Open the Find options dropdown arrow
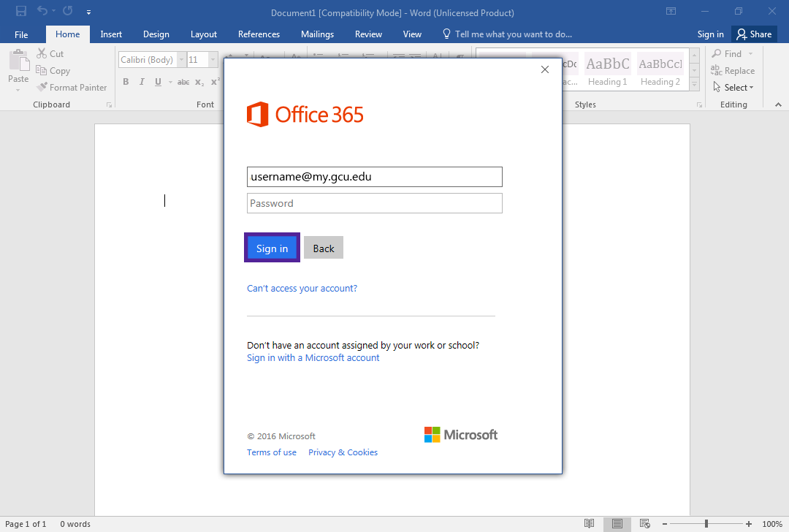Screen dimensions: 789x532 click(750, 54)
